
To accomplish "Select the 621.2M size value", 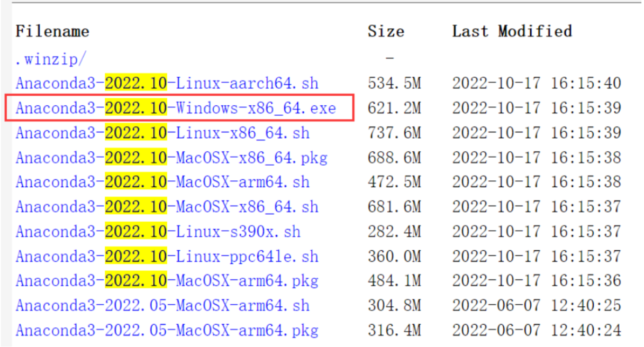I will click(394, 108).
